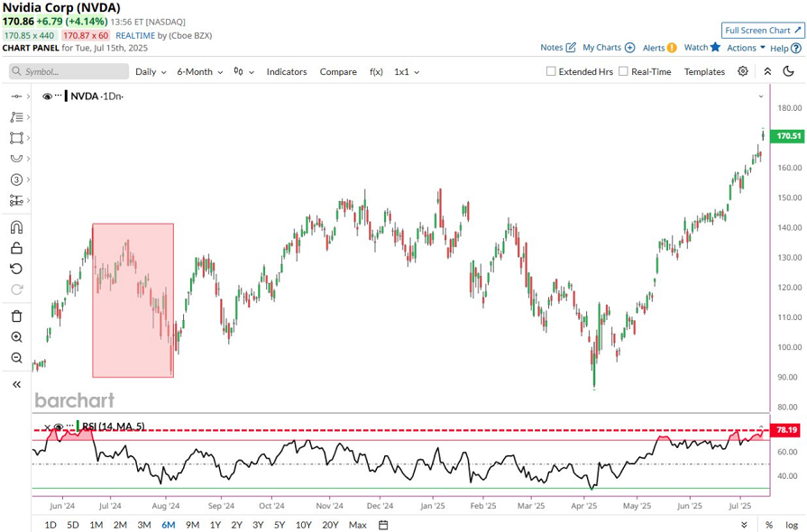
Task: Add to Watch list star
Action: pos(715,47)
